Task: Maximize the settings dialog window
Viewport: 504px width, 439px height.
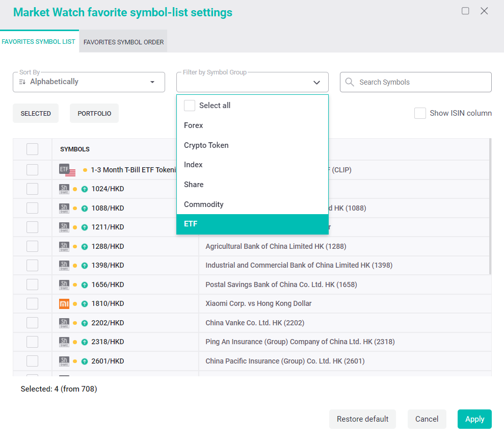Action: click(x=465, y=11)
